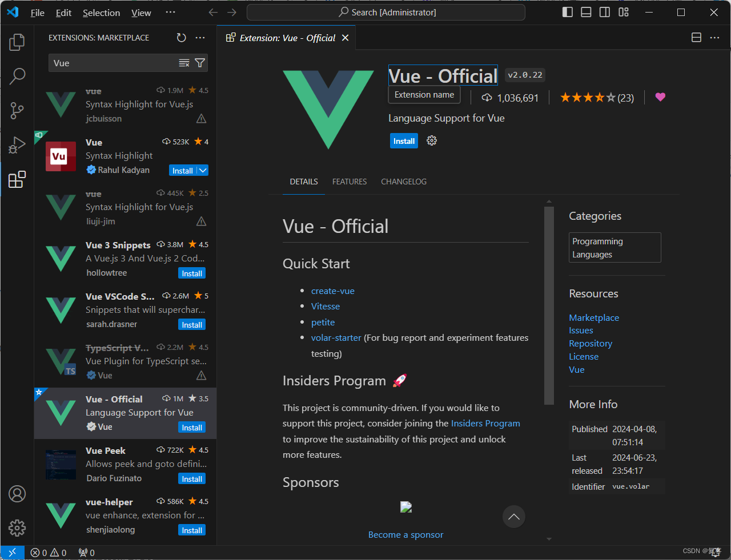Click the sponsor heart icon
Screen dimensions: 731x560
pos(660,97)
